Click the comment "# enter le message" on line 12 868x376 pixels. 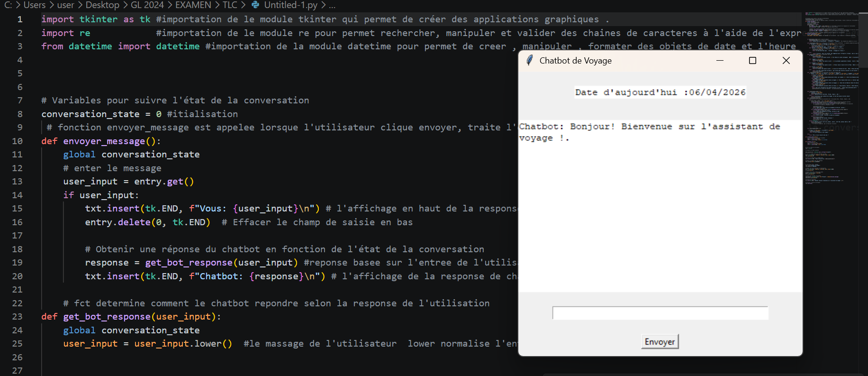(112, 168)
